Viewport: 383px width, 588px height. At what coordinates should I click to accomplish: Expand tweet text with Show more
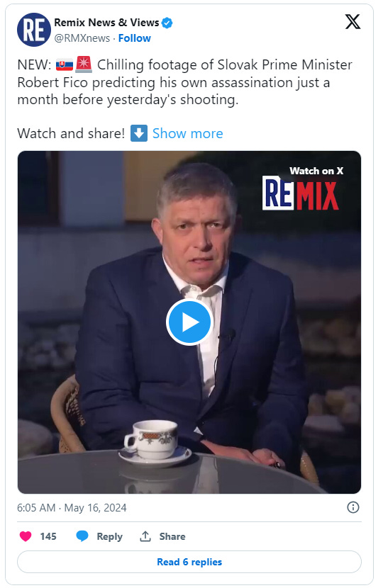187,133
